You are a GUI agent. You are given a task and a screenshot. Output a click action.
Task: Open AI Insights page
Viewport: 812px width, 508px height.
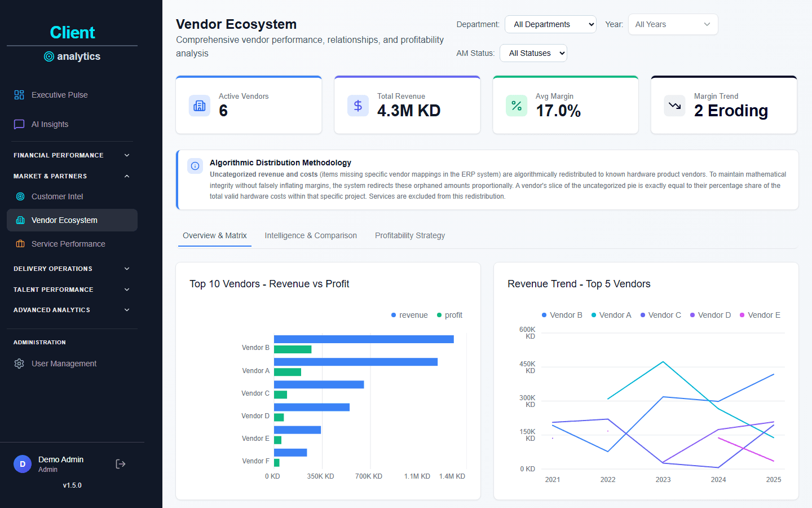click(72, 124)
